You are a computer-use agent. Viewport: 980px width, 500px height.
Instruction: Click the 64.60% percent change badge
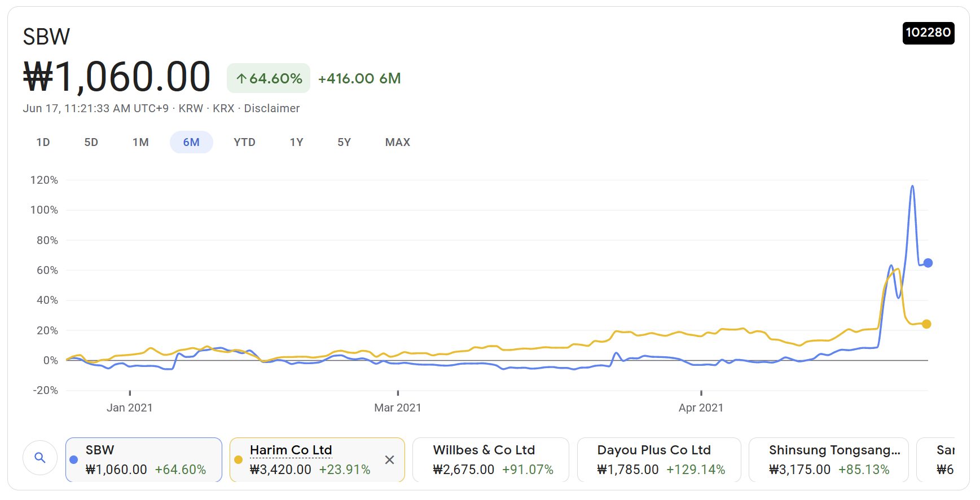(x=269, y=78)
